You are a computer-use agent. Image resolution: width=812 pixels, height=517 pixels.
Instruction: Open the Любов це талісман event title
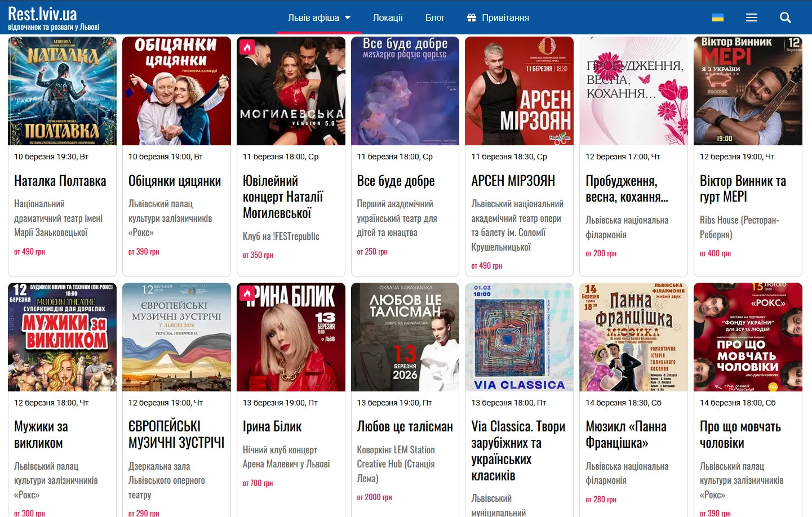(x=405, y=427)
